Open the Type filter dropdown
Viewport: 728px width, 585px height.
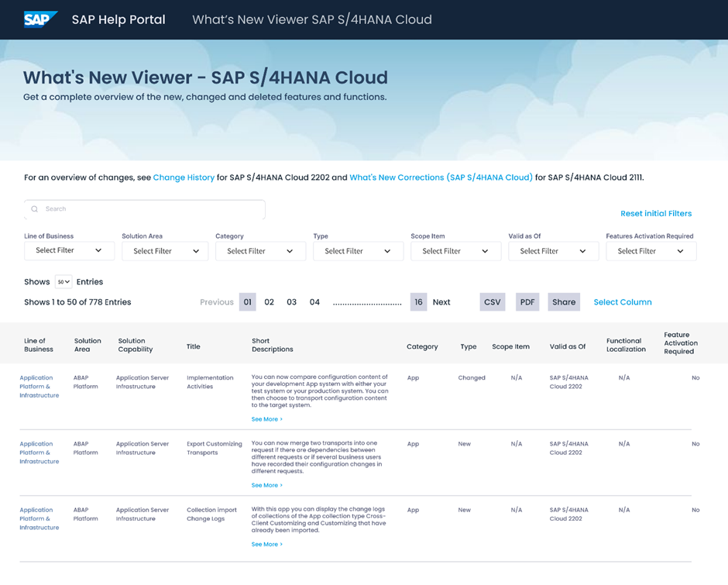pyautogui.click(x=358, y=251)
